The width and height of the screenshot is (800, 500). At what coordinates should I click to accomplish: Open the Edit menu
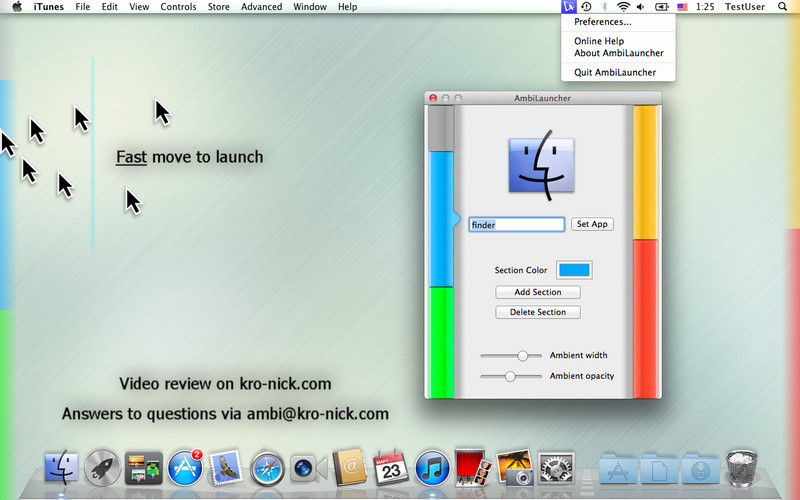(109, 7)
